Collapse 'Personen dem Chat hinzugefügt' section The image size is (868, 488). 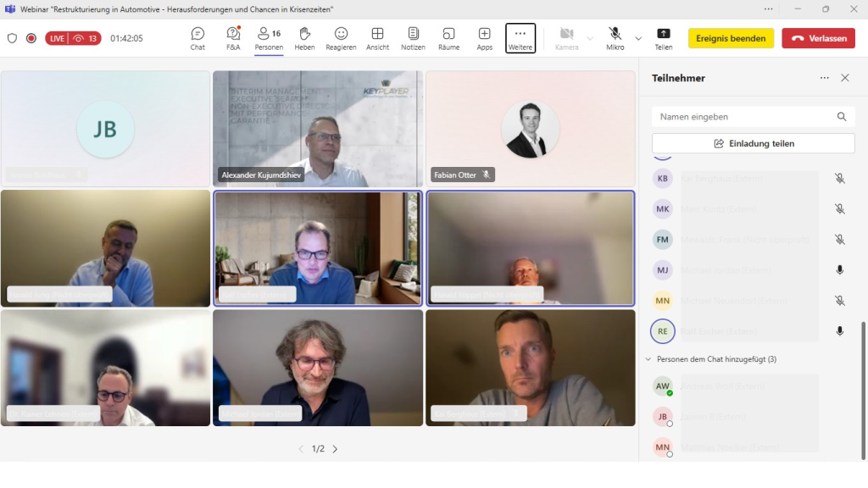pos(649,359)
